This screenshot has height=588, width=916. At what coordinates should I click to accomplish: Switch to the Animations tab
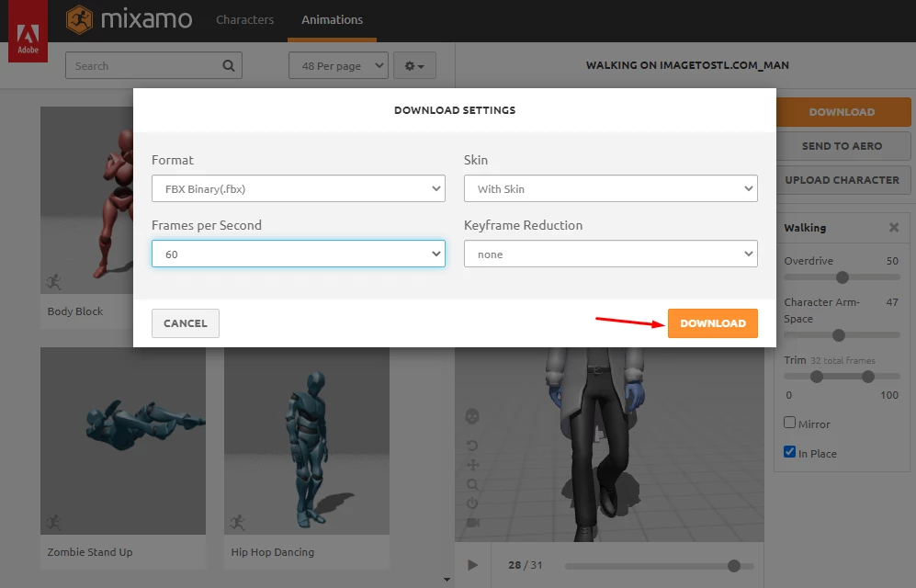(332, 20)
